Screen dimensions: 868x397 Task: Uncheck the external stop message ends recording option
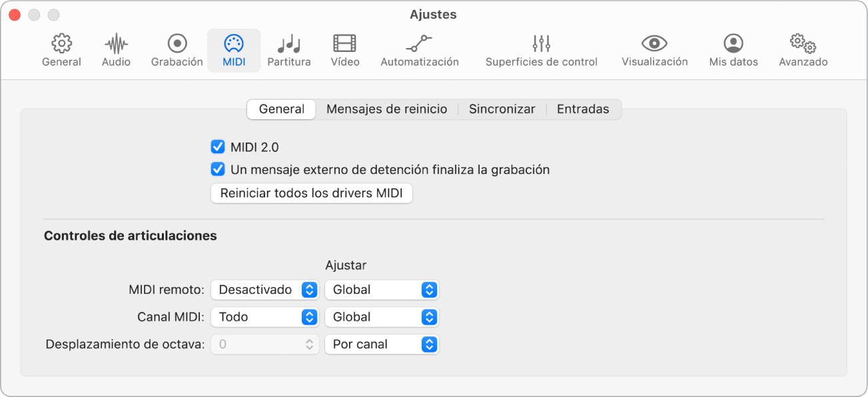coord(217,169)
